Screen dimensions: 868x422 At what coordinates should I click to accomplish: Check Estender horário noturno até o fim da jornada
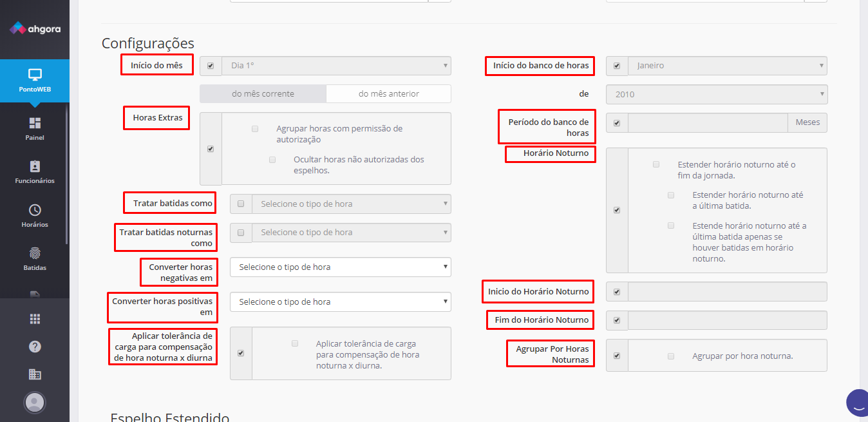(x=656, y=164)
